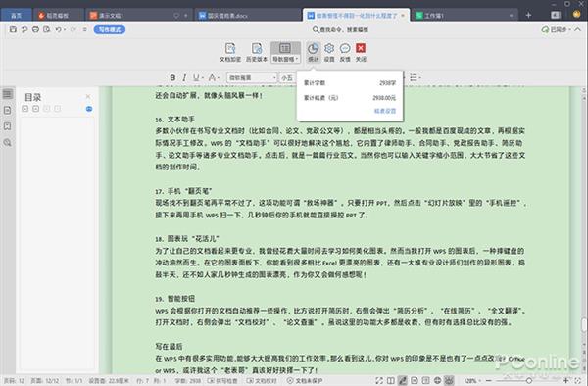Click the outline list icon in left sidebar
The image size is (588, 386).
(x=8, y=94)
